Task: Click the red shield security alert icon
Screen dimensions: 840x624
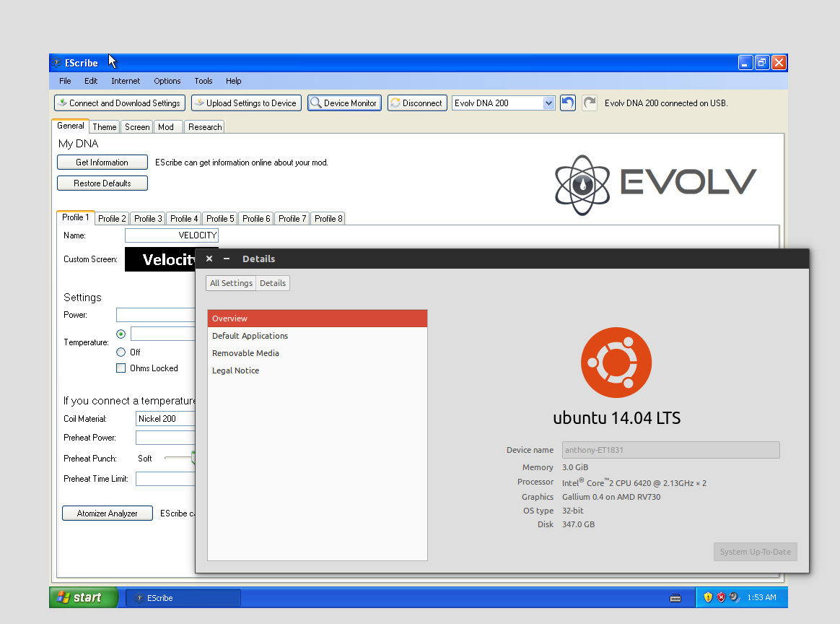Action: [x=721, y=597]
